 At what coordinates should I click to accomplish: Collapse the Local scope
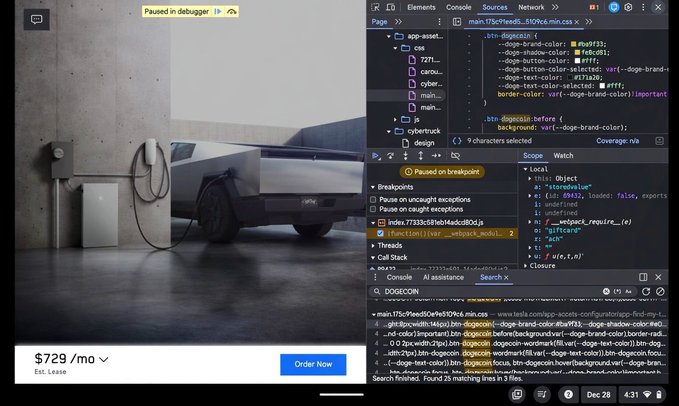tap(525, 169)
